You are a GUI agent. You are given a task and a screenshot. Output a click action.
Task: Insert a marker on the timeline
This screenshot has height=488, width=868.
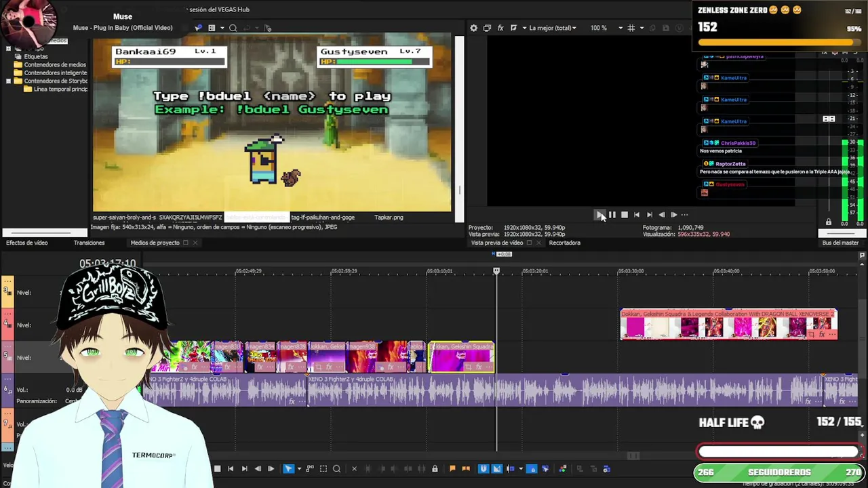[x=452, y=468]
